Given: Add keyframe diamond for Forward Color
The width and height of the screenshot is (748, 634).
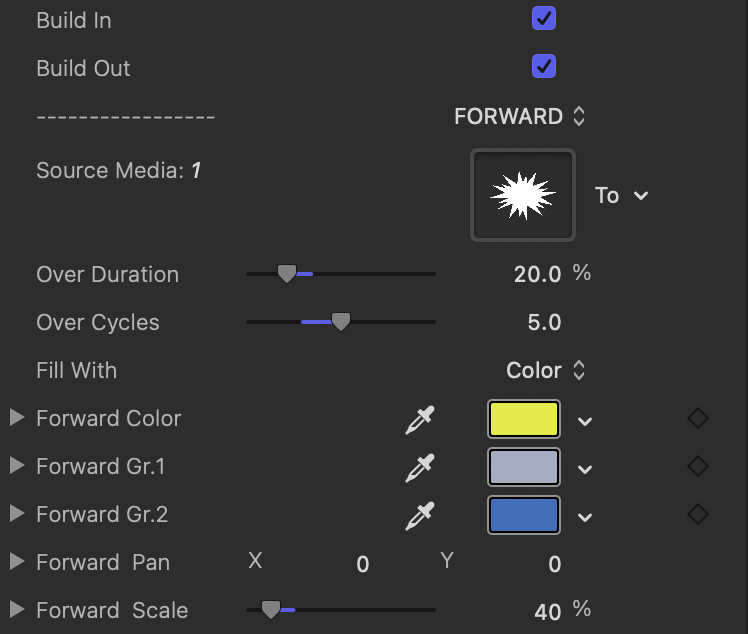Looking at the screenshot, I should coord(698,418).
